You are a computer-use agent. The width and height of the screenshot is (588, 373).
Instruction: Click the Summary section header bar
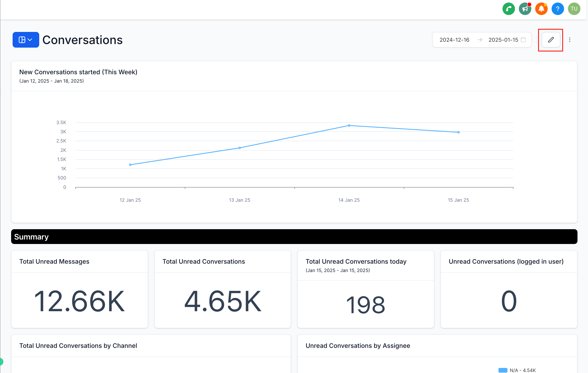click(x=294, y=236)
